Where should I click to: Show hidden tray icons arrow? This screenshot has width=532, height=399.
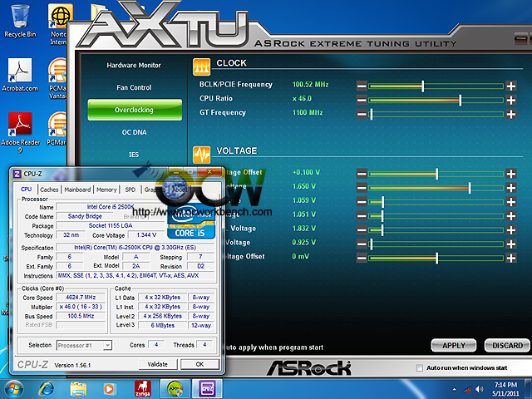(455, 389)
